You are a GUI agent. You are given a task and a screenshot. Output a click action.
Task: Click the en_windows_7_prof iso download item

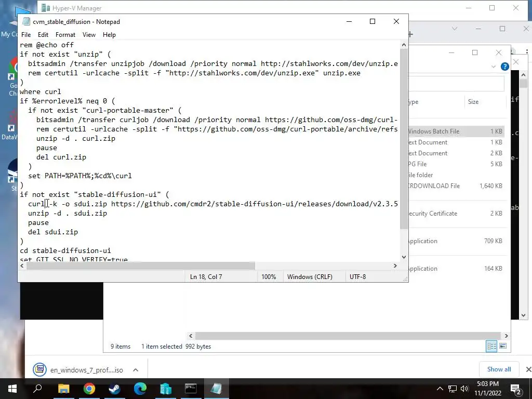pyautogui.click(x=87, y=370)
